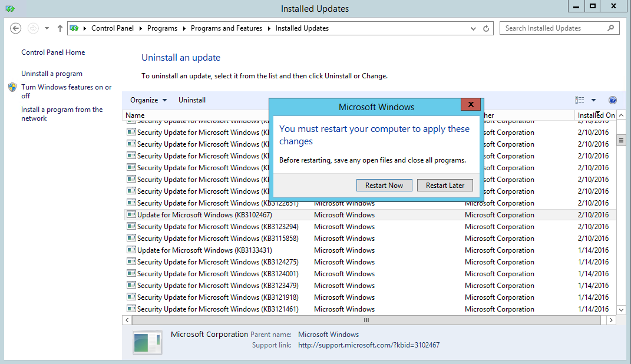This screenshot has height=364, width=631.
Task: Select Security Update (KB3115858) row
Action: click(x=370, y=239)
